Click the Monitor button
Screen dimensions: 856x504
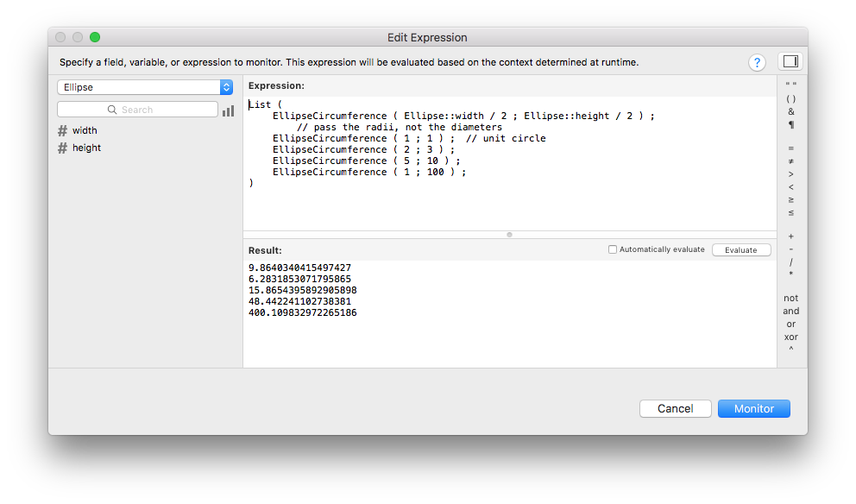(753, 408)
